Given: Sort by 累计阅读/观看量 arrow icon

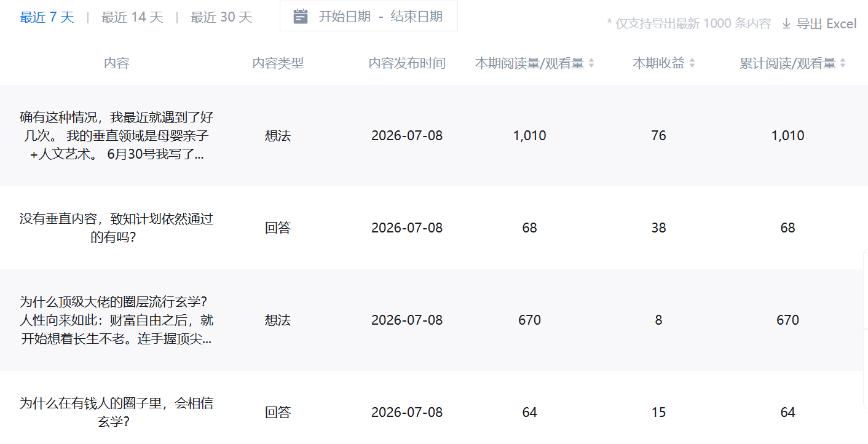Looking at the screenshot, I should 843,63.
